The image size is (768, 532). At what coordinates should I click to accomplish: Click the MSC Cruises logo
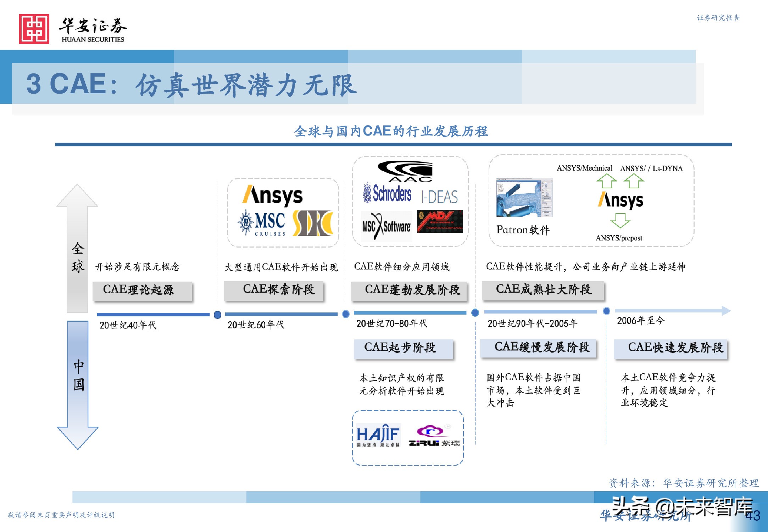point(261,223)
